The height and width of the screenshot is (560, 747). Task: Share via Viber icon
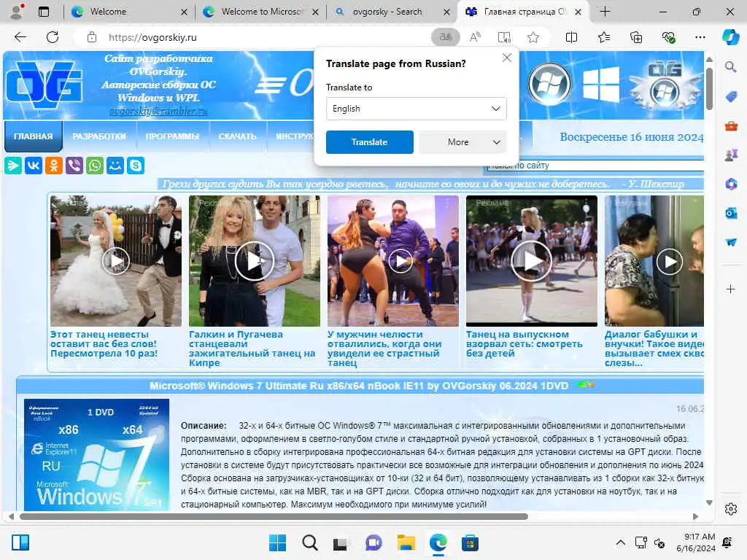[74, 166]
